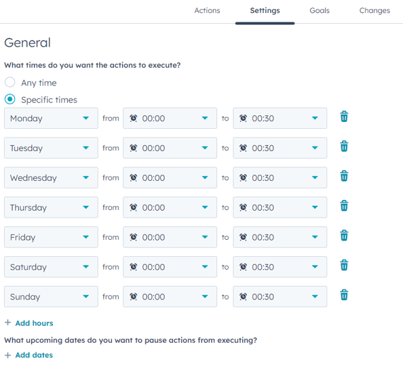
Task: Open Thursday's to-time 00:30 dropdown
Action: (280, 207)
